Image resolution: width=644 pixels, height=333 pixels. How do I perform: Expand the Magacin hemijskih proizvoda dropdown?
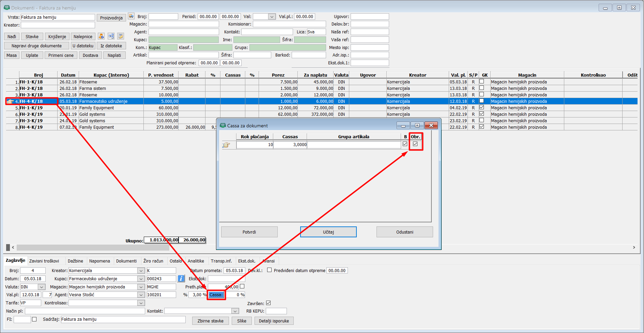pyautogui.click(x=141, y=287)
